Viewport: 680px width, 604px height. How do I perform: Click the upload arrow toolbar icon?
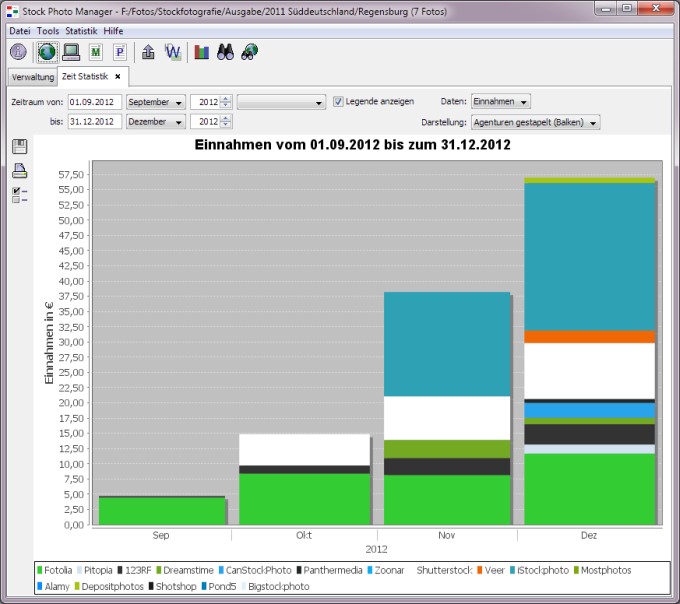point(148,52)
